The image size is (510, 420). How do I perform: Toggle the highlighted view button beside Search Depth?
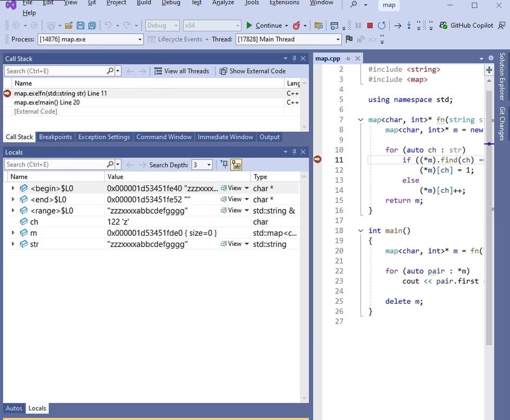(236, 165)
